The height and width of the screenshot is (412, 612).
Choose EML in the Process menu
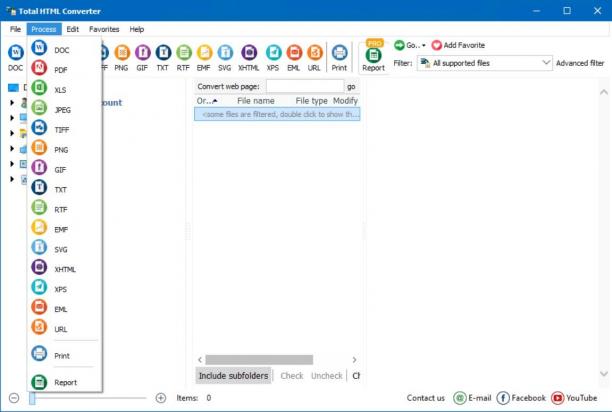click(64, 309)
